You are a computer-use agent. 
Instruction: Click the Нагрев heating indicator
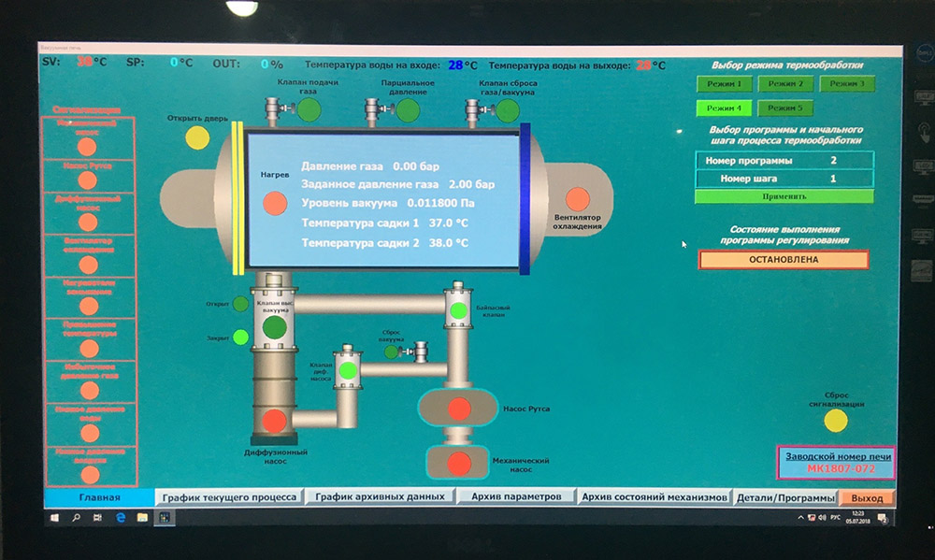coord(275,202)
